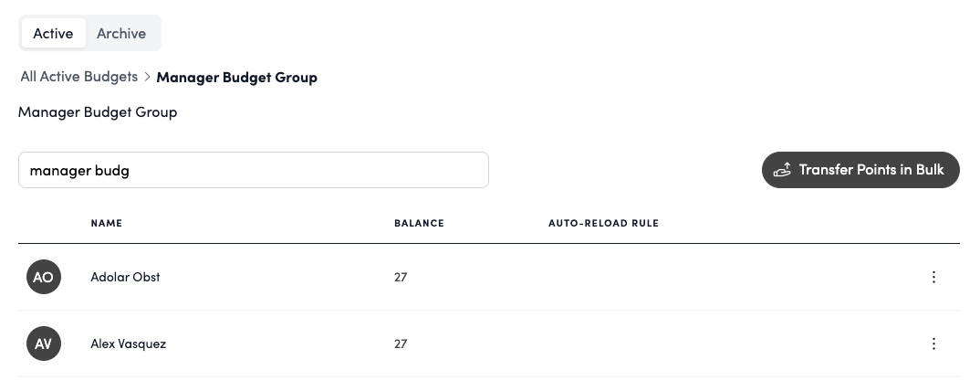The height and width of the screenshot is (391, 980).
Task: Sort by the Name column header
Action: (107, 223)
